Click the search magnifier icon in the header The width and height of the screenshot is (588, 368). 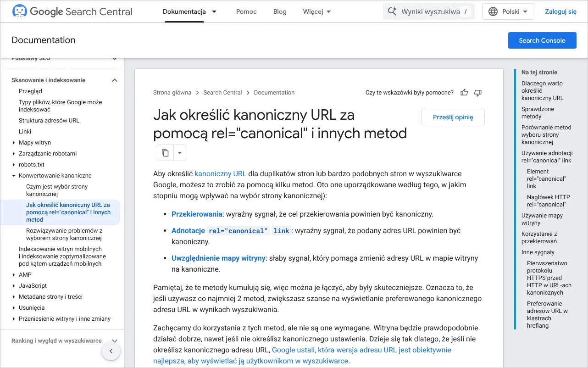coord(392,11)
